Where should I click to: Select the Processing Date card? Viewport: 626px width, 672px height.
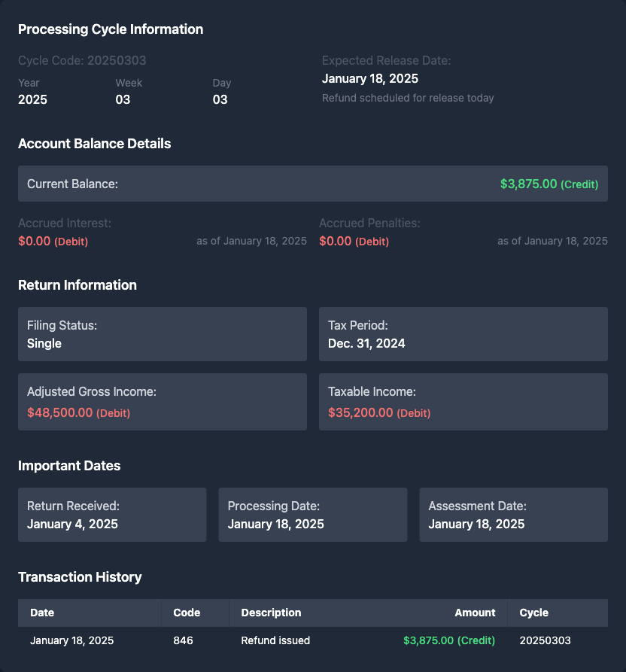(312, 515)
